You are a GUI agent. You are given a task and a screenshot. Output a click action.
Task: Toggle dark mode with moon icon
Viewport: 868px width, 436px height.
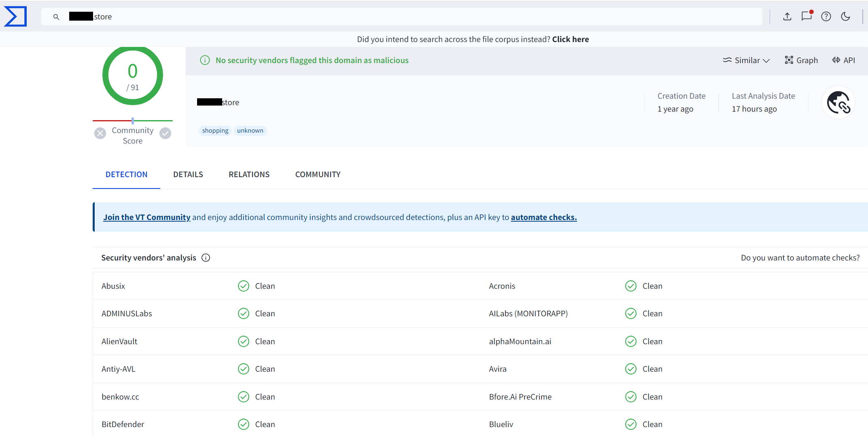pos(845,17)
